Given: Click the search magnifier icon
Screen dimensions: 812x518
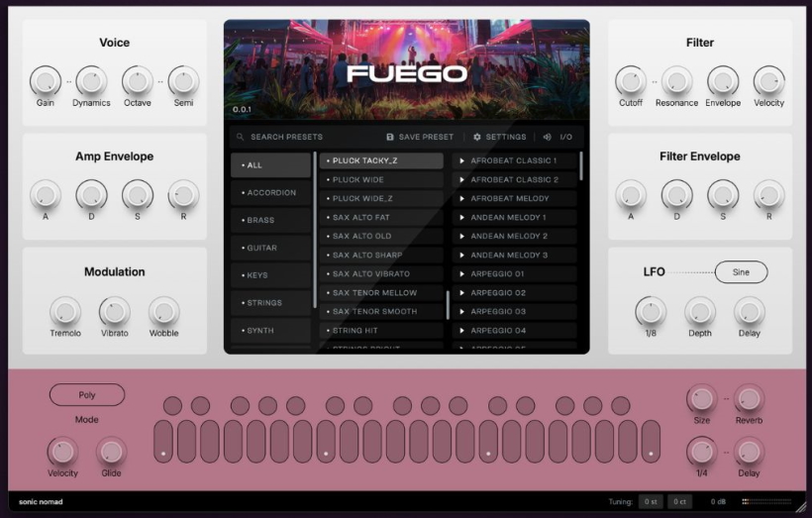Looking at the screenshot, I should pyautogui.click(x=240, y=138).
